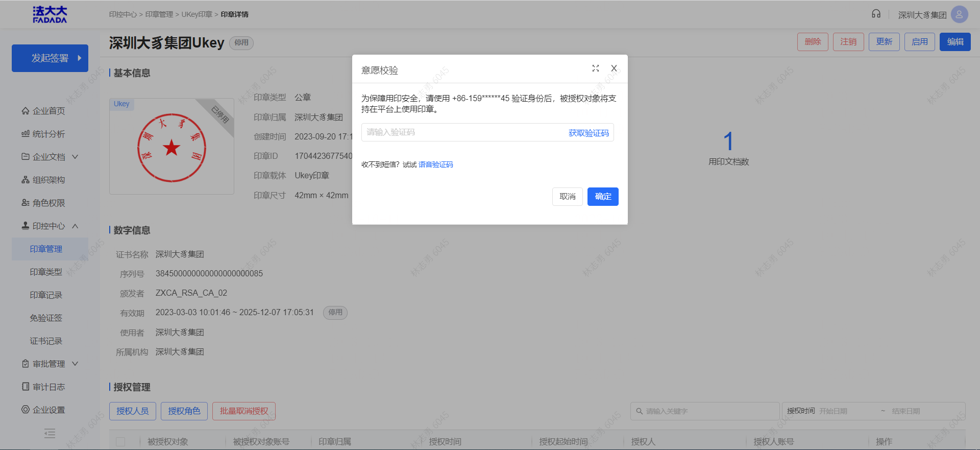Click UKey印章 breadcrumb link
This screenshot has width=980, height=450.
click(197, 14)
